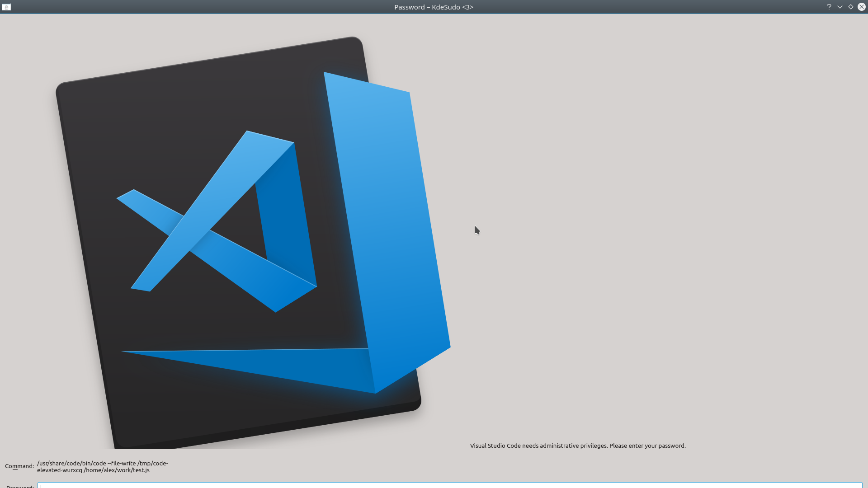Maximize window using the diamond icon
Image resolution: width=868 pixels, height=488 pixels.
[851, 7]
